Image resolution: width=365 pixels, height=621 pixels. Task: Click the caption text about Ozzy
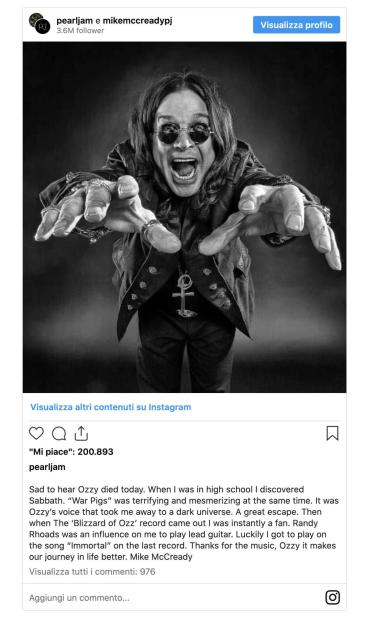coord(182,523)
